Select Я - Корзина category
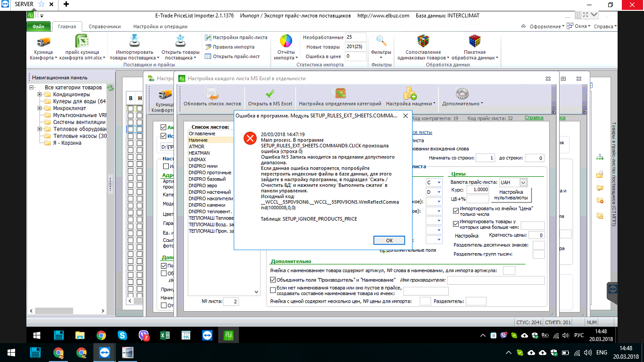644x362 pixels. tap(67, 143)
